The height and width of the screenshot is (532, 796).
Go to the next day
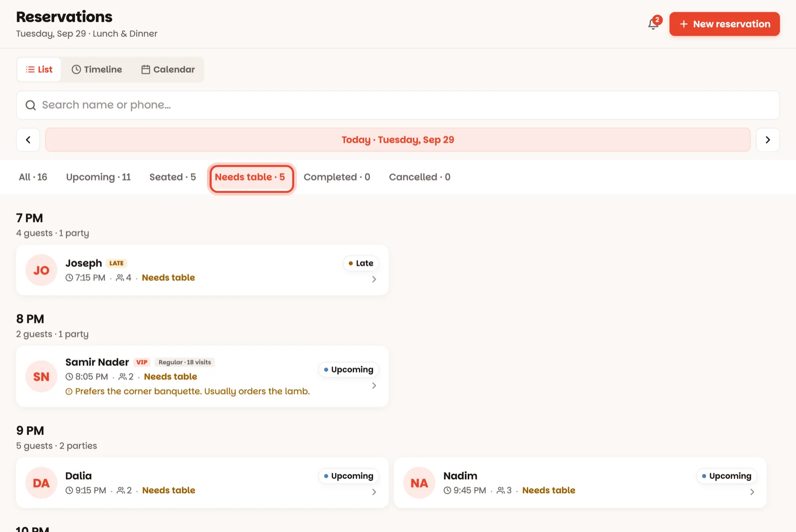tap(768, 140)
